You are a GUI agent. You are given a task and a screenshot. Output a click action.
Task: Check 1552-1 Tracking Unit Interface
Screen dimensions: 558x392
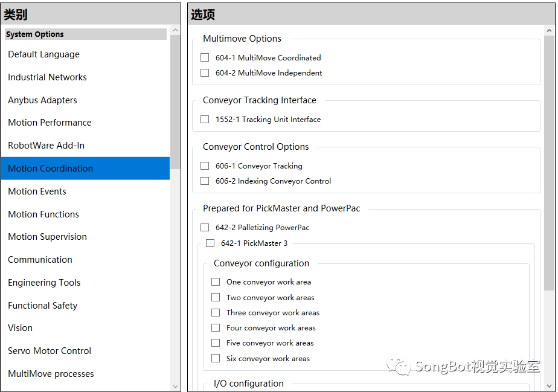click(205, 119)
